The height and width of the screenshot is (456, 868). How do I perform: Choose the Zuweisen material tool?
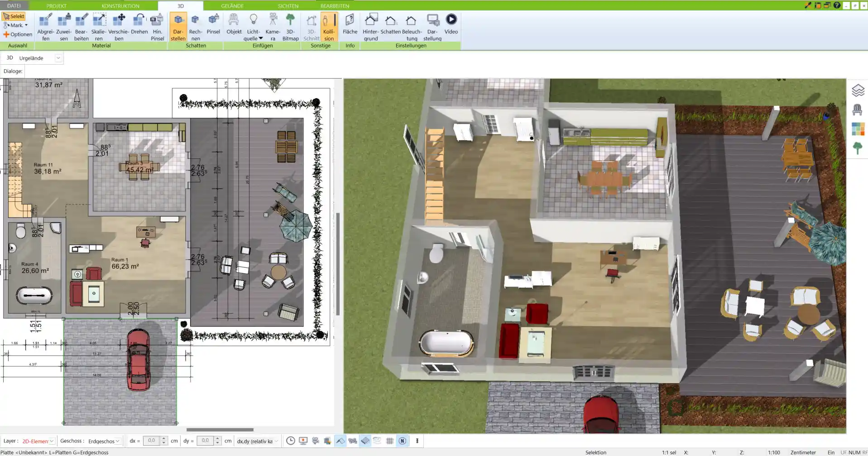(64, 27)
